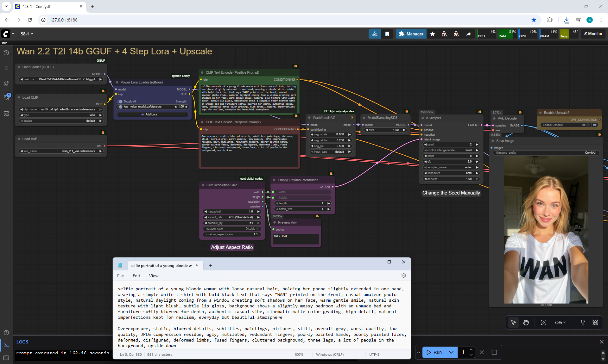The width and height of the screenshot is (608, 364).
Task: Click the fit view icon
Action: coord(543,322)
